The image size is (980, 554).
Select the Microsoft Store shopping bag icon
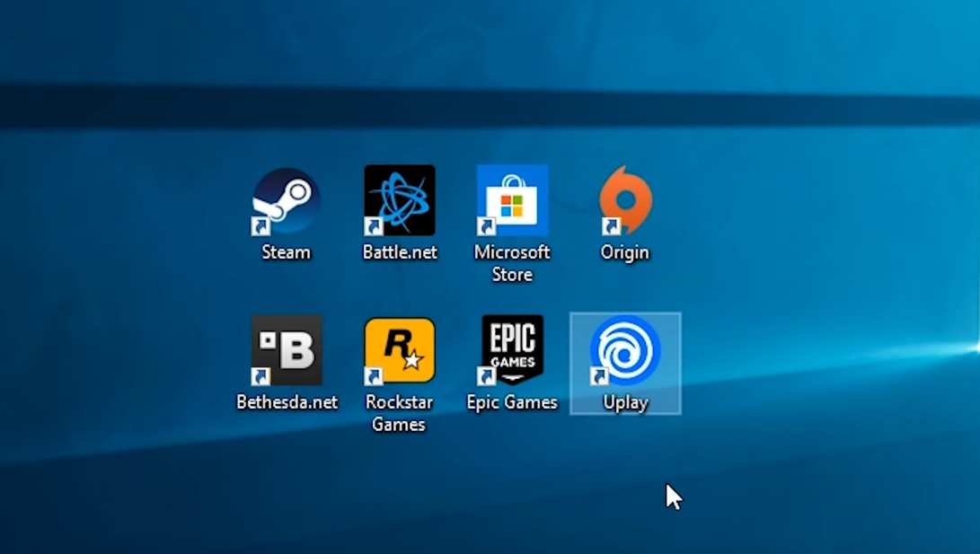point(512,200)
